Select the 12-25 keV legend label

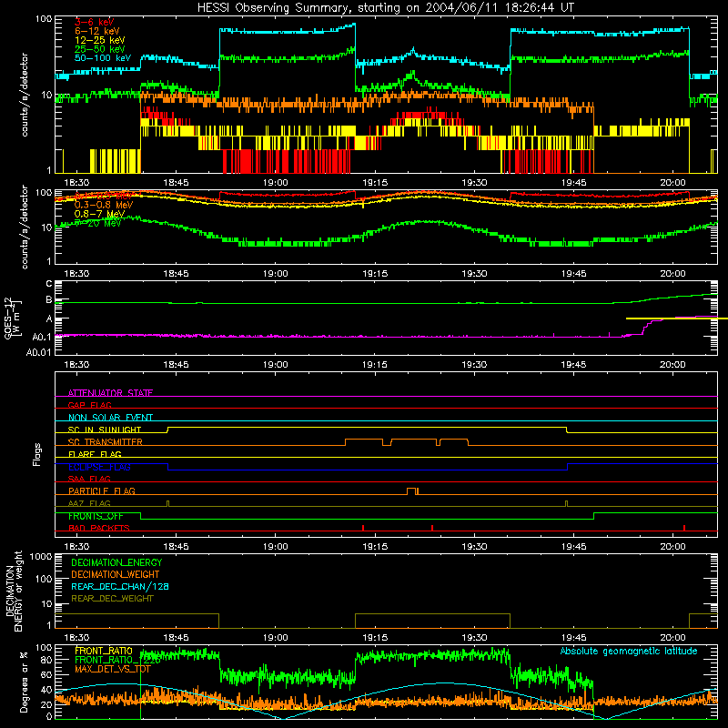pyautogui.click(x=99, y=40)
